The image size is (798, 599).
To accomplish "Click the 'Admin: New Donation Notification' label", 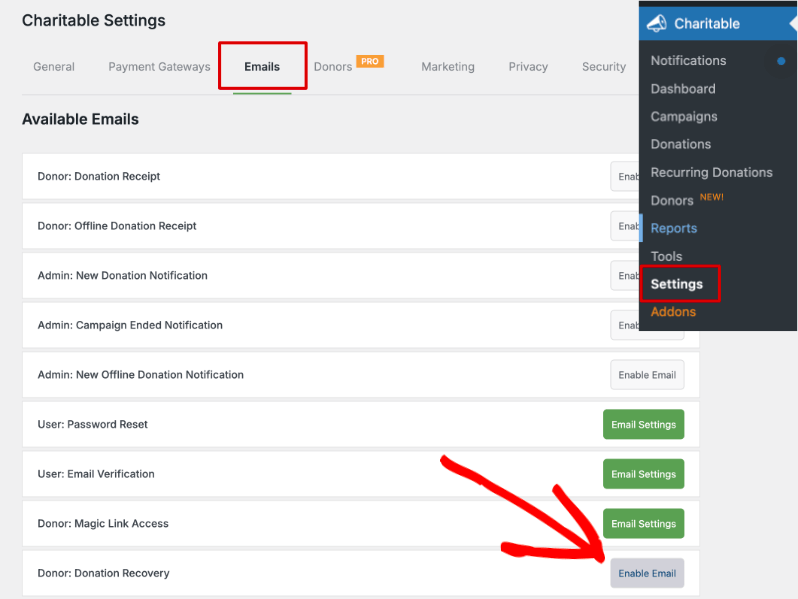I will pos(123,275).
